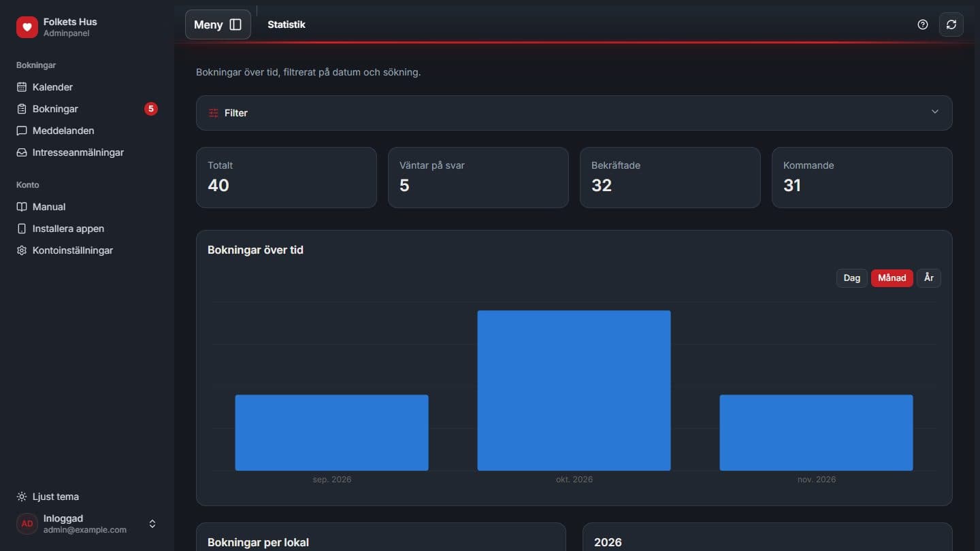Click the Kommande 31 card
This screenshot has height=551, width=980.
pos(862,178)
